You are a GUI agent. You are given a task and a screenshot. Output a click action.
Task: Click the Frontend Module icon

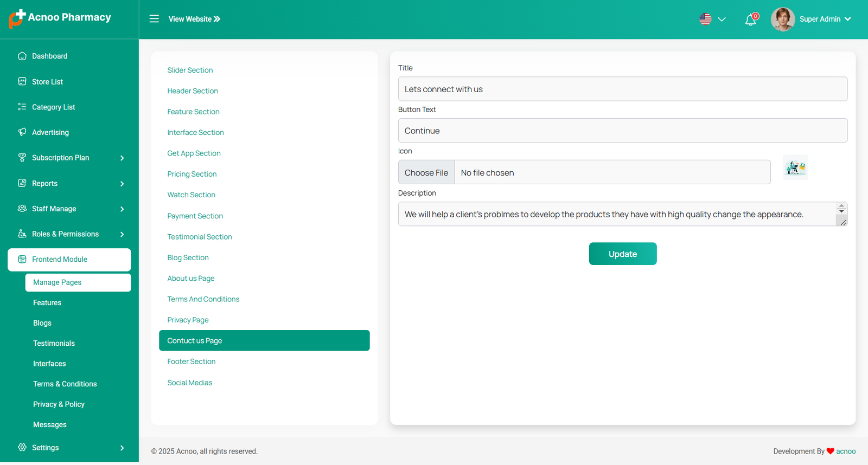[x=22, y=259]
